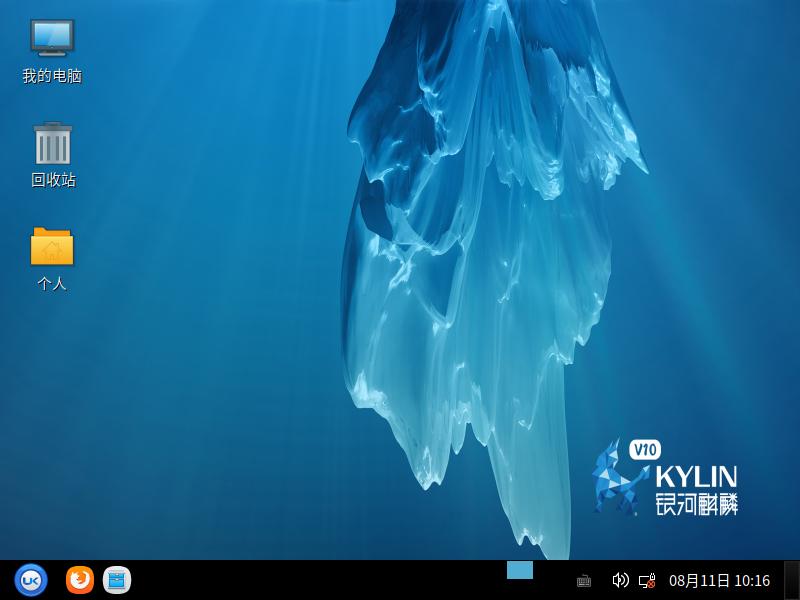Click the keyboard input icon in system tray
Viewport: 800px width, 600px height.
click(x=584, y=578)
